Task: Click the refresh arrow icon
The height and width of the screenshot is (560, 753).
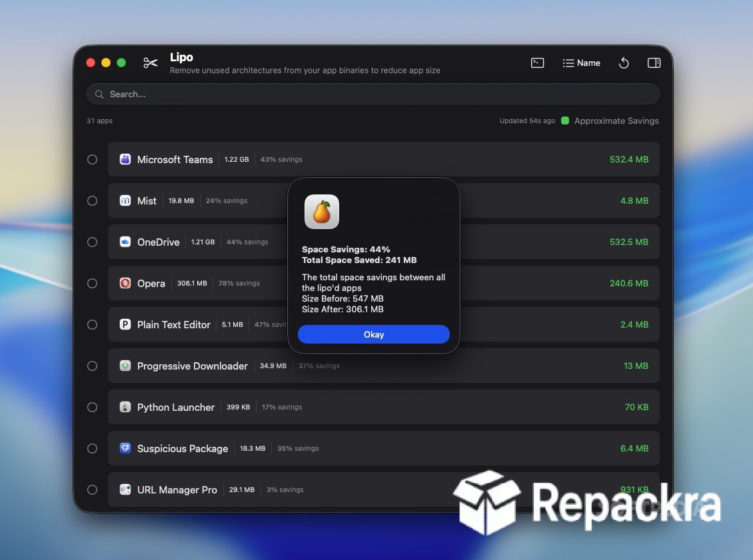Action: [x=624, y=63]
